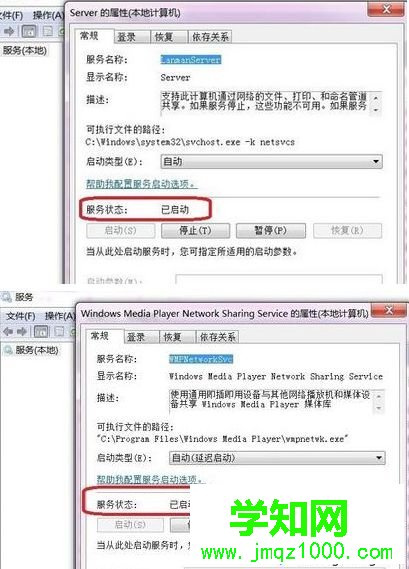Click the 停止(T) button
Screen dimensions: 409x569
coord(195,230)
